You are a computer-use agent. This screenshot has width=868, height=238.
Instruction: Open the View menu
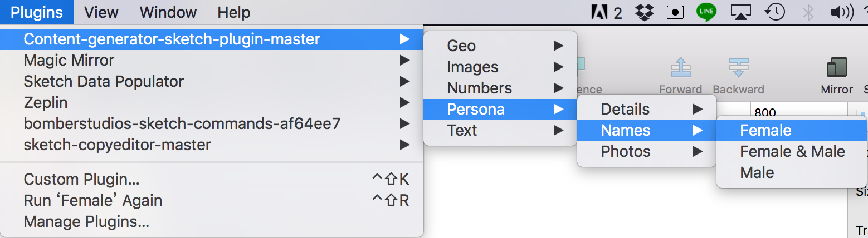tap(101, 12)
